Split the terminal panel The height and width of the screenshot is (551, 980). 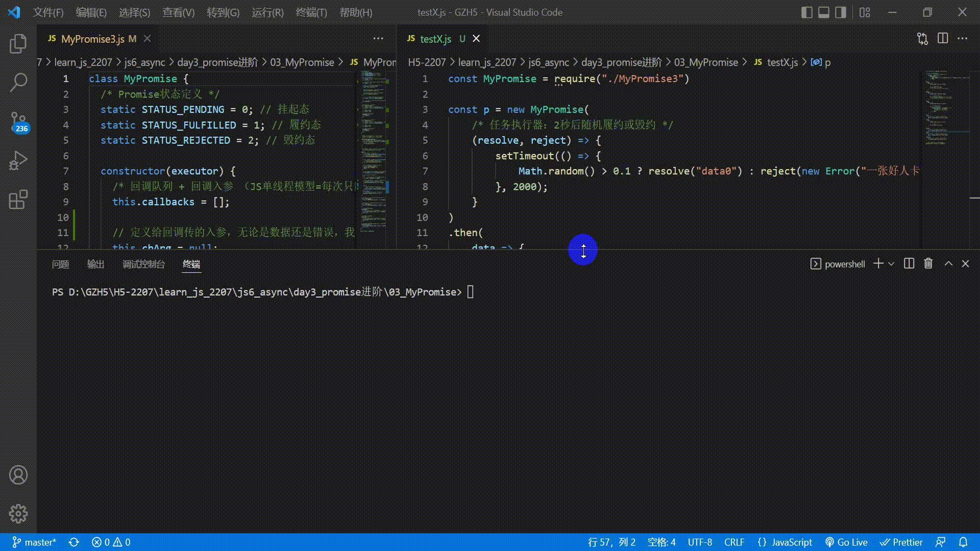(909, 264)
